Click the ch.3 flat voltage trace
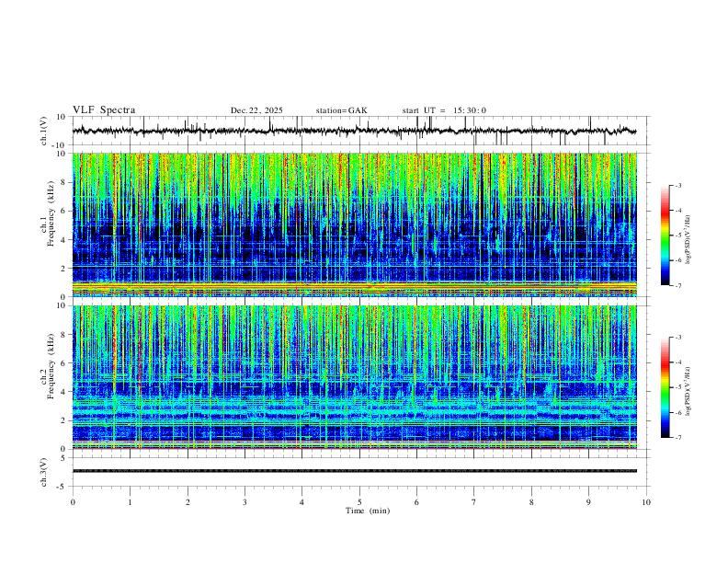The image size is (728, 563). 354,471
